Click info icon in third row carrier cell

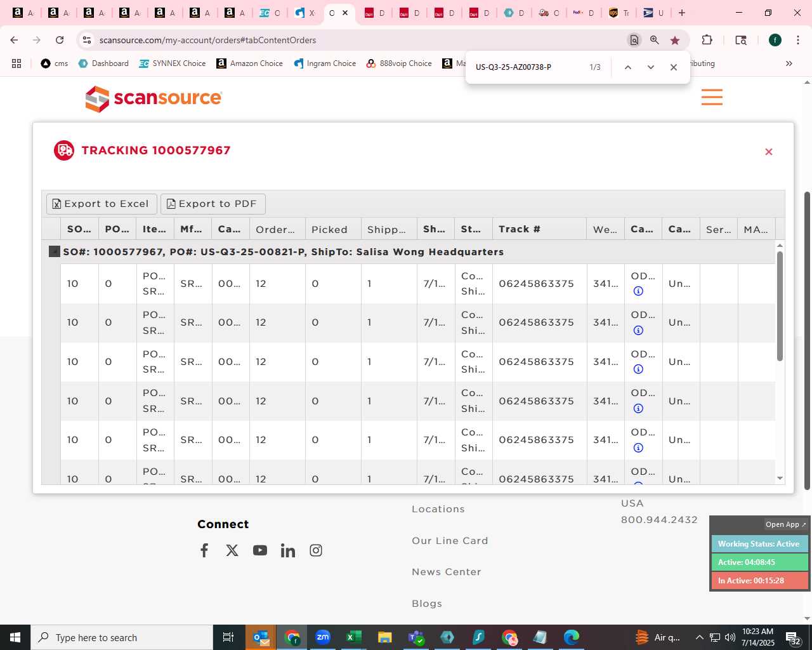tap(638, 369)
